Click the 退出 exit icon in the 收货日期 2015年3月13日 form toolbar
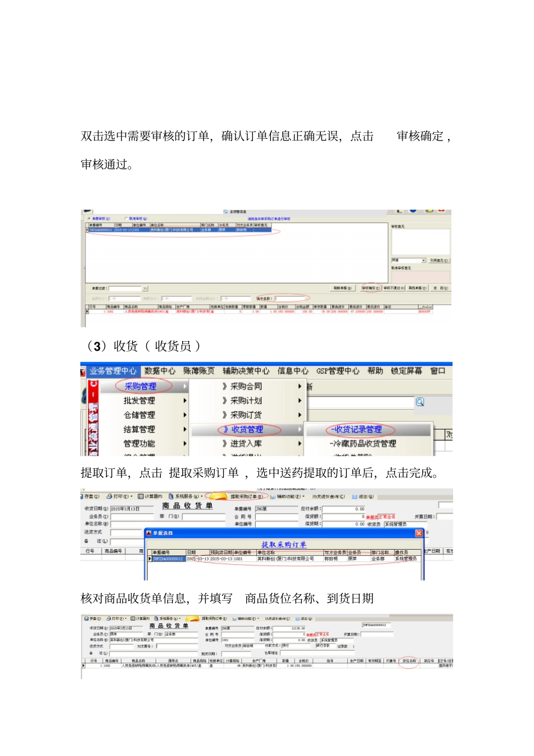The width and height of the screenshot is (534, 756). [x=362, y=496]
